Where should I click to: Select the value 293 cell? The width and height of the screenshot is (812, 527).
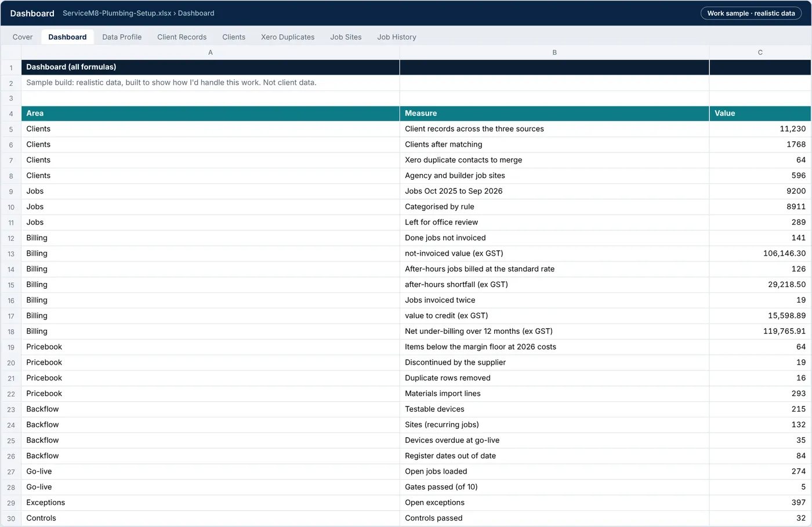(x=760, y=394)
